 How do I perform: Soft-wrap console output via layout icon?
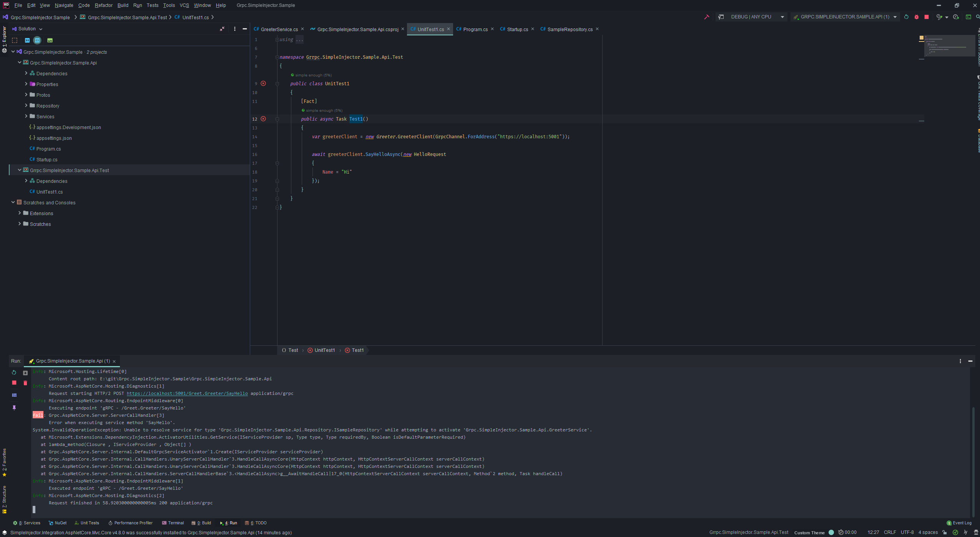(14, 394)
